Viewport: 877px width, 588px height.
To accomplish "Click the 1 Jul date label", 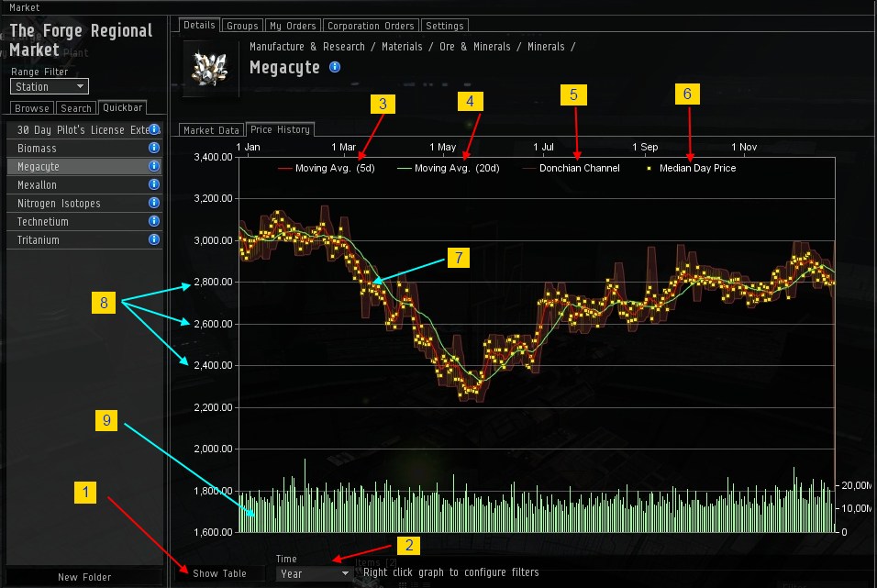I will 543,147.
